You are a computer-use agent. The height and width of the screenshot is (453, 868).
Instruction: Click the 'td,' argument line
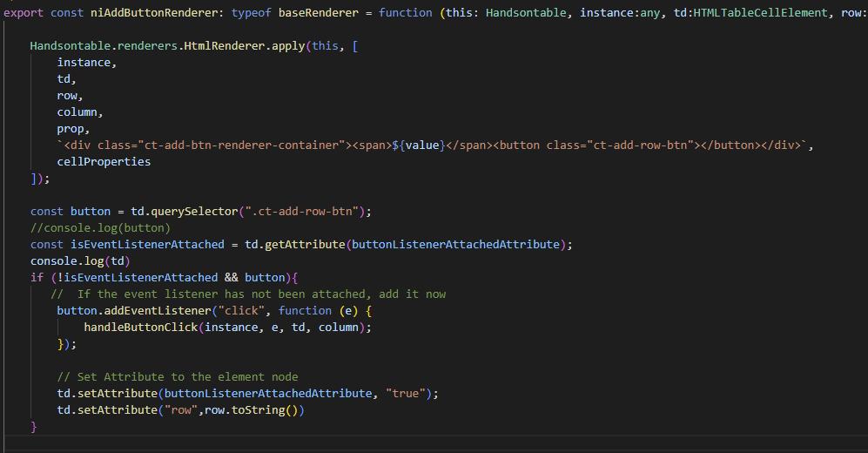66,79
